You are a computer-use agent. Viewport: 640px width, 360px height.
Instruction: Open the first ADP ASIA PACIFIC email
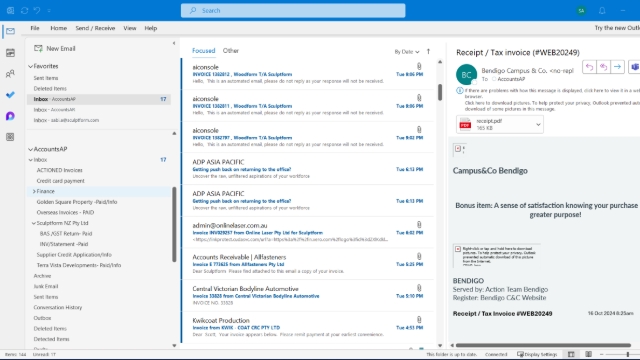[x=308, y=169]
